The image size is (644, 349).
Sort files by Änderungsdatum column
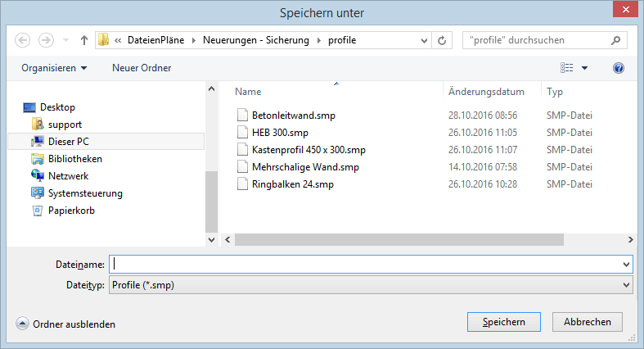(486, 92)
